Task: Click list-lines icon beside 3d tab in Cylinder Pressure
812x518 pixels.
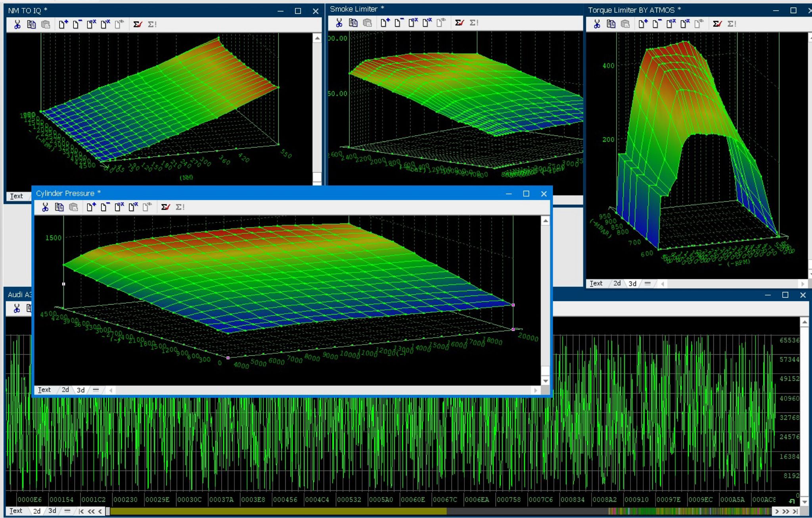Action: 96,390
